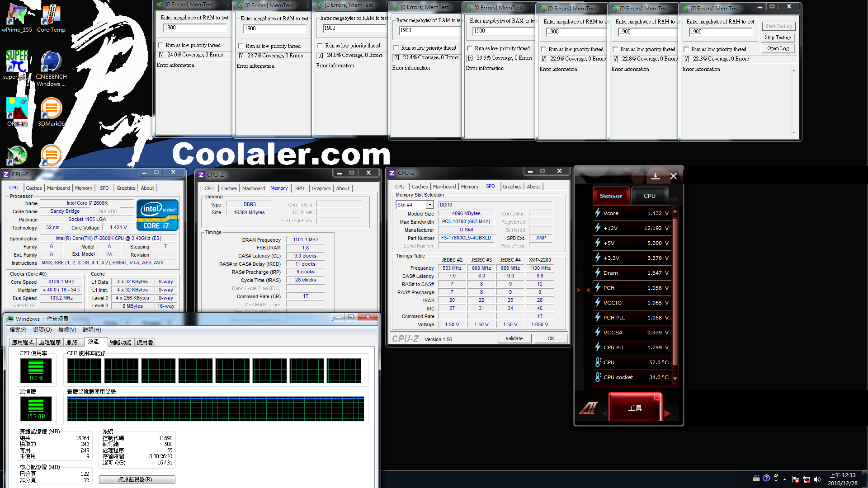Click the lightning icon beside Vcore
Image resolution: width=868 pixels, height=488 pixels.
[x=598, y=213]
